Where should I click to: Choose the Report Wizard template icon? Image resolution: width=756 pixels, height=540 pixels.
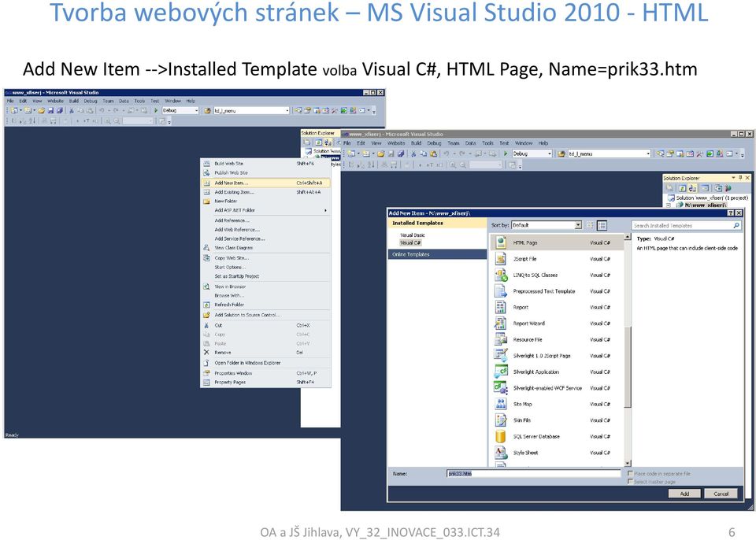pyautogui.click(x=501, y=324)
